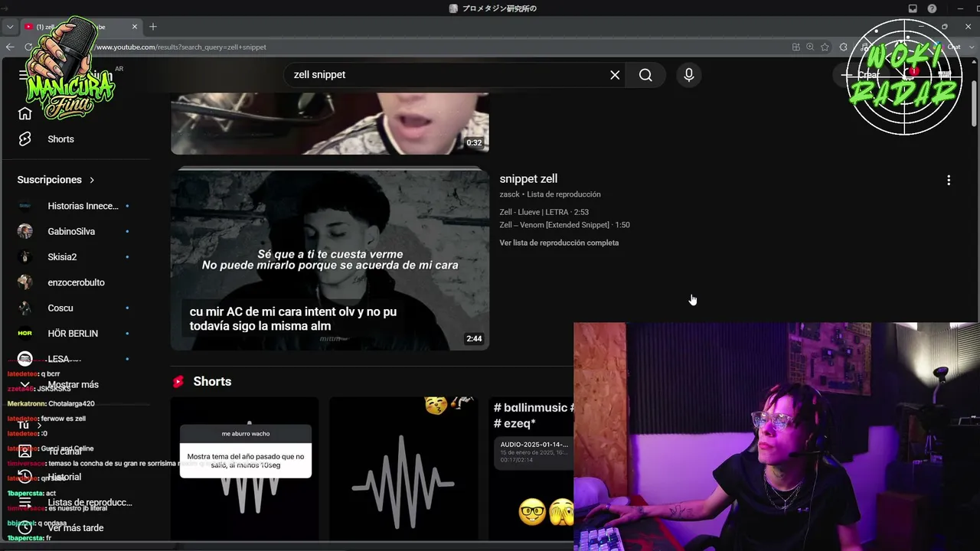Open a new browser tab
This screenshot has height=551, width=980.
153,27
